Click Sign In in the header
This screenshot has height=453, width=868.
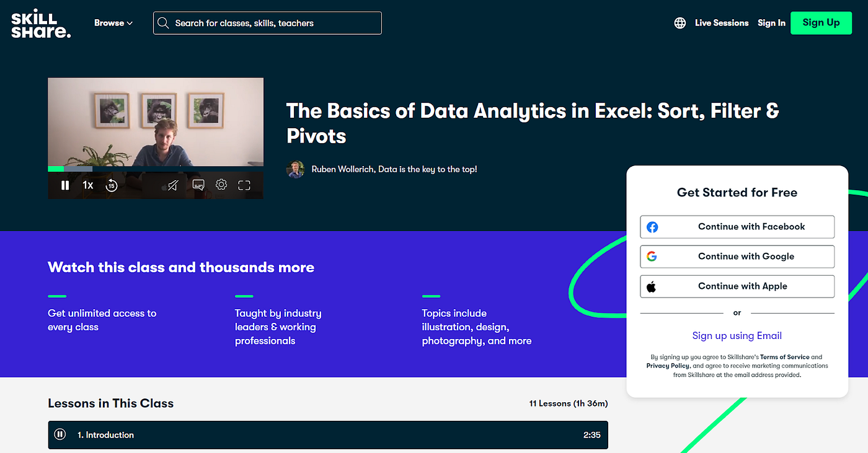pos(771,23)
